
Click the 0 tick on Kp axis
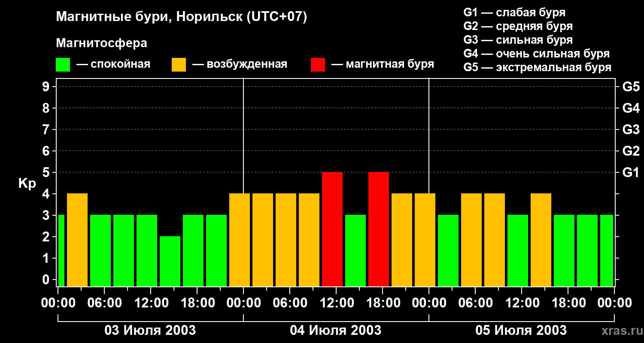pyautogui.click(x=47, y=280)
